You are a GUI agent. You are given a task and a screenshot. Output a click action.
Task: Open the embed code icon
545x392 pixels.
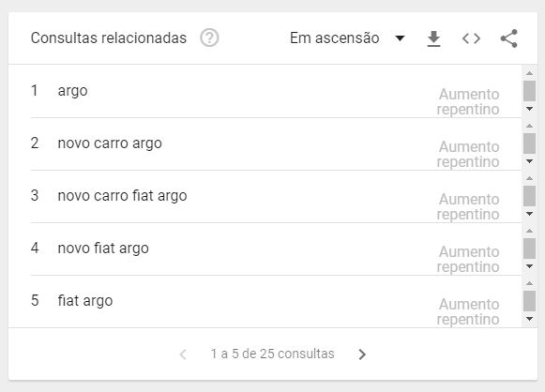click(x=471, y=38)
